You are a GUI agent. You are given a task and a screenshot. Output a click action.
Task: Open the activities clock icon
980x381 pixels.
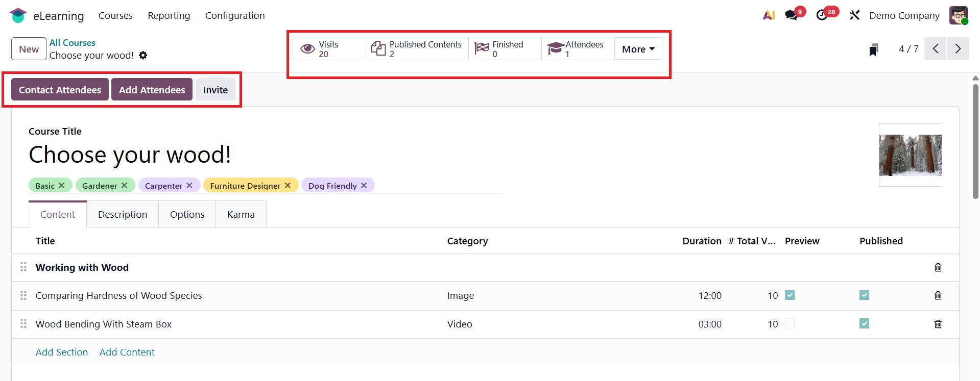pos(822,15)
